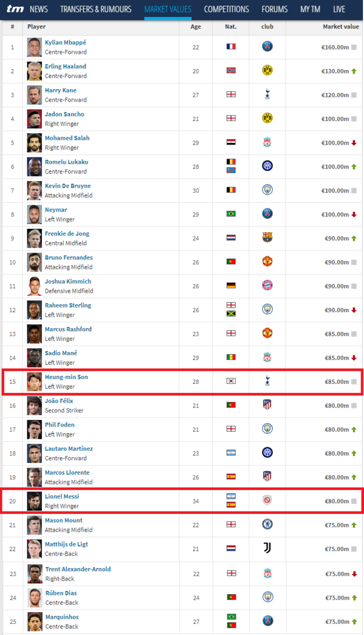Click South Korea flag beside Heung-min Son
Image resolution: width=364 pixels, height=635 pixels.
(231, 381)
